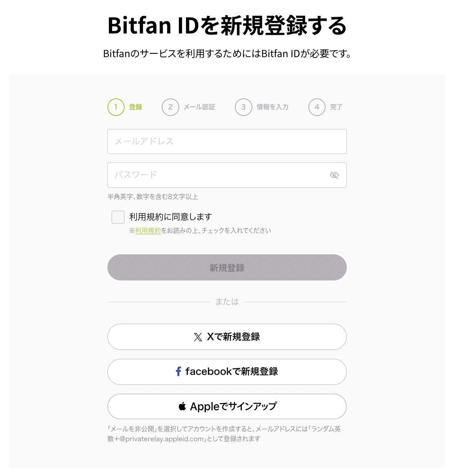Toggle password visibility eye icon

[x=335, y=175]
